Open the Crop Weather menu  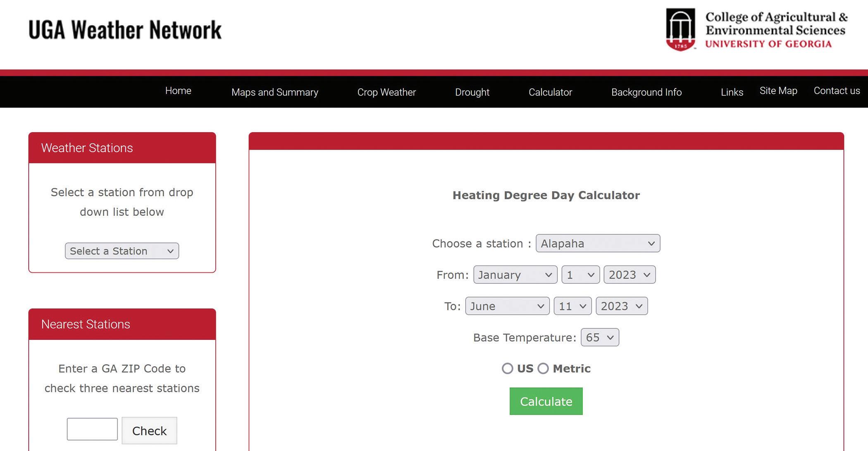[x=386, y=92]
